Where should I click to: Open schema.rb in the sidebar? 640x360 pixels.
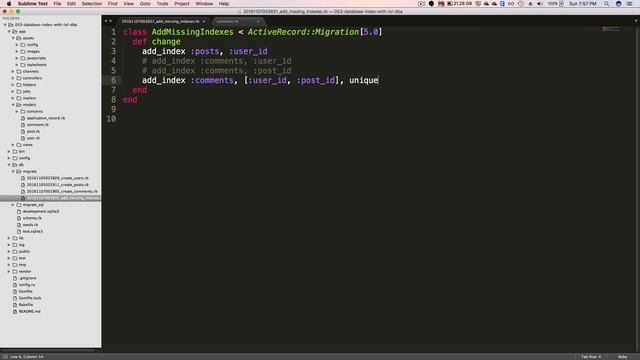[32, 218]
